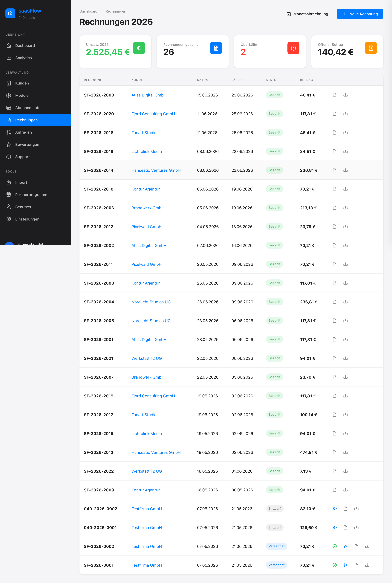Click the Status column header
Viewport: 392px width, 583px height.
pyautogui.click(x=272, y=80)
